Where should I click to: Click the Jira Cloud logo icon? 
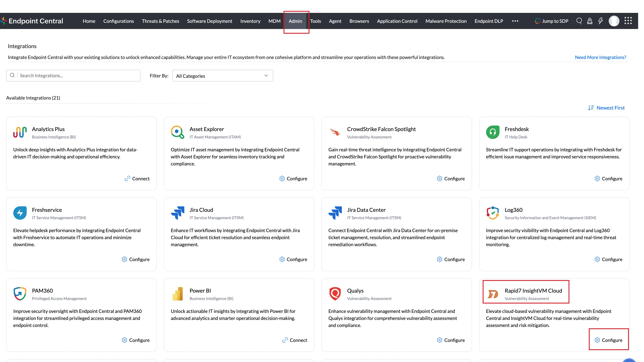coord(177,213)
